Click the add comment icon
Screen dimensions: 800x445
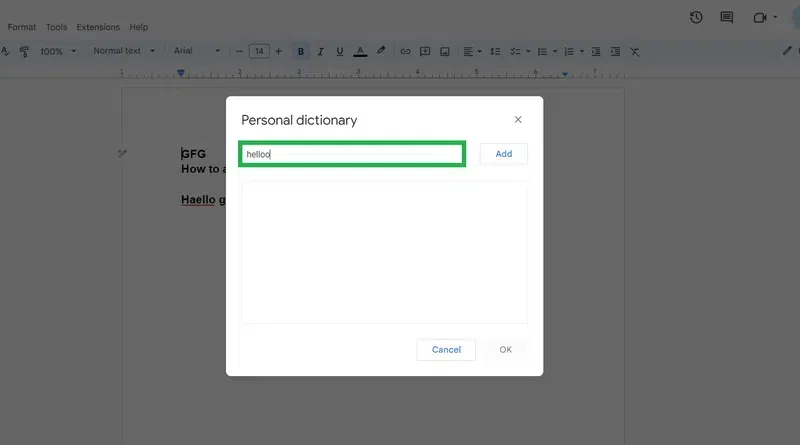coord(424,51)
